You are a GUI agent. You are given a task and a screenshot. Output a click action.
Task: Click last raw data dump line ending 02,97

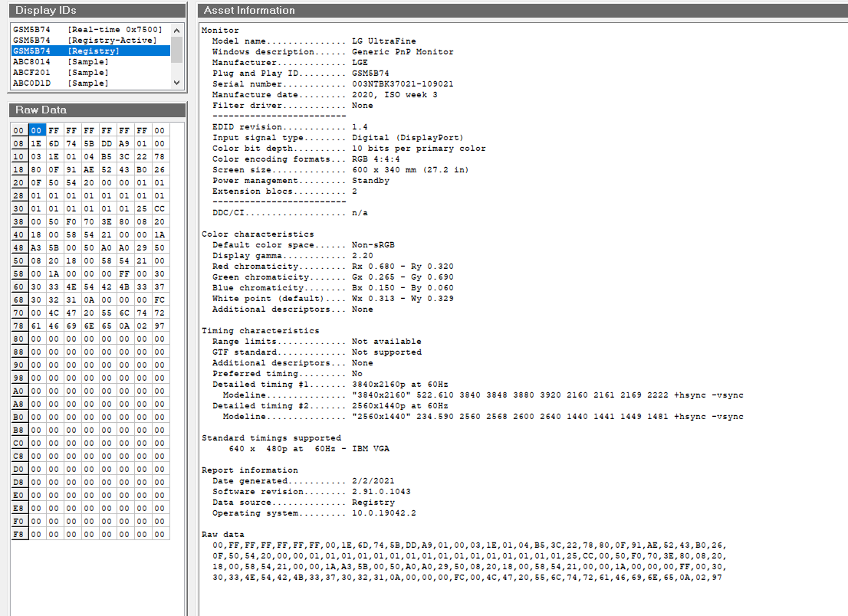(467, 578)
